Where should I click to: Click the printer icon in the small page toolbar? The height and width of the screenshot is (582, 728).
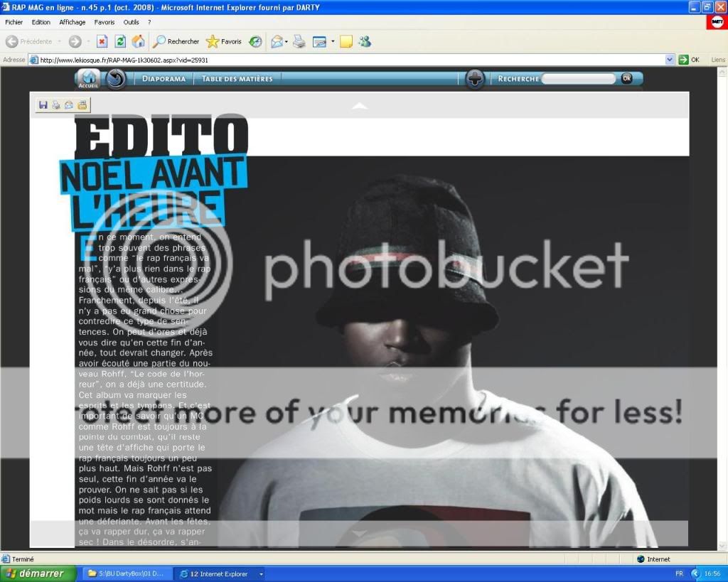(x=56, y=105)
